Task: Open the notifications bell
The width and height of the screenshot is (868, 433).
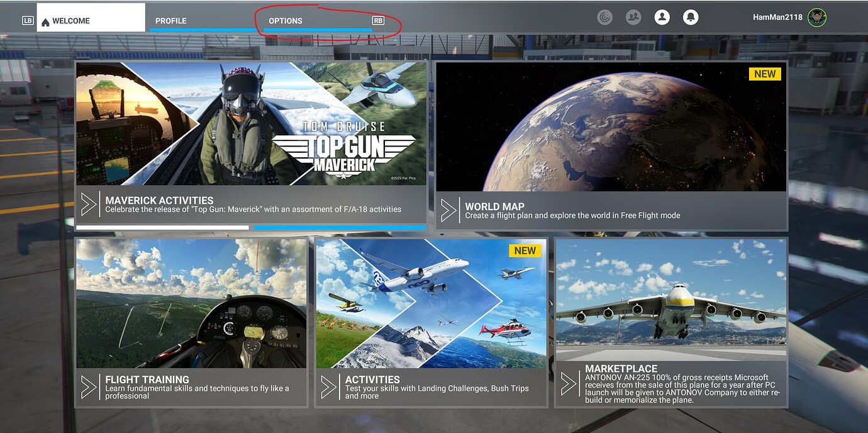Action: pyautogui.click(x=691, y=18)
